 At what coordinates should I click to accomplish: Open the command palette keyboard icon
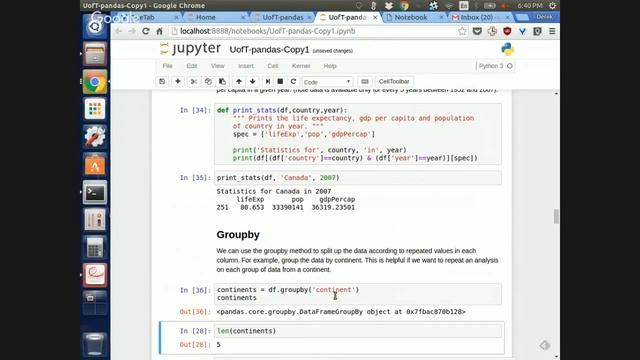point(365,81)
